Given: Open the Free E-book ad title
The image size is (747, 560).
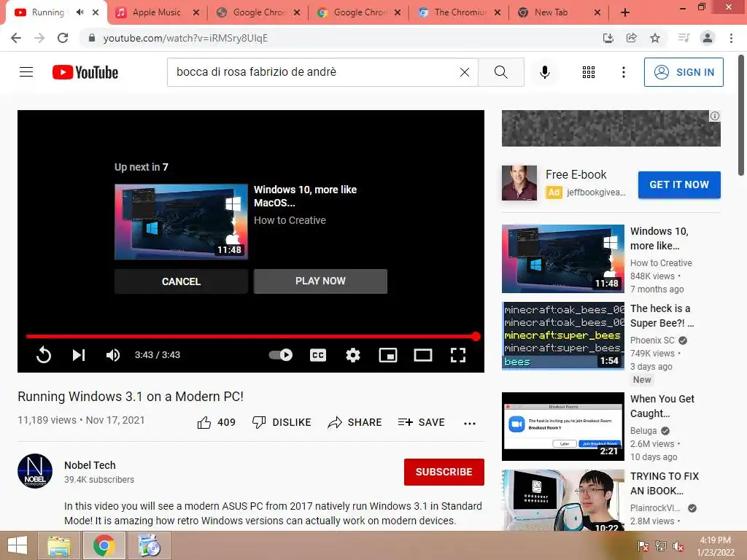Looking at the screenshot, I should pos(576,175).
